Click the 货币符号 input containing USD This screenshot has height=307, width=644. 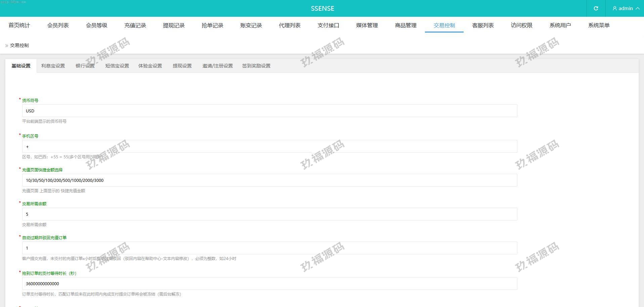click(269, 111)
